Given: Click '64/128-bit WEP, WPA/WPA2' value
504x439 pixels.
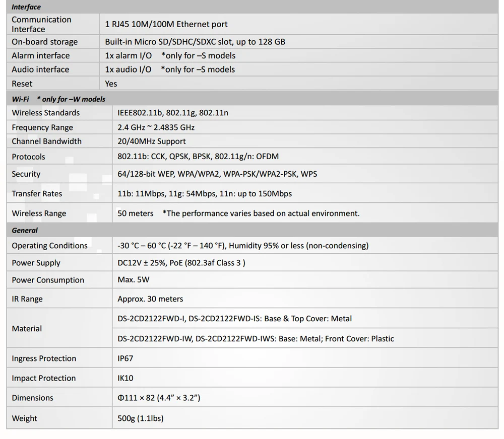Looking at the screenshot, I should [217, 174].
